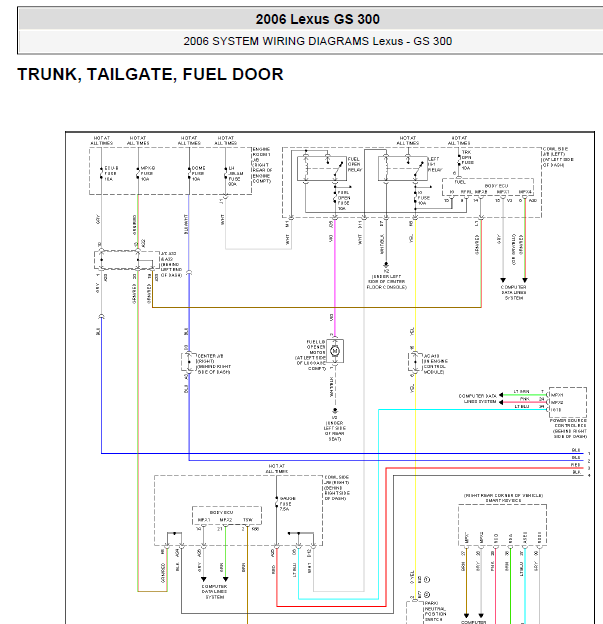Click the 'Under left side of center floor console' note
The width and height of the screenshot is (603, 624).
pos(386,282)
